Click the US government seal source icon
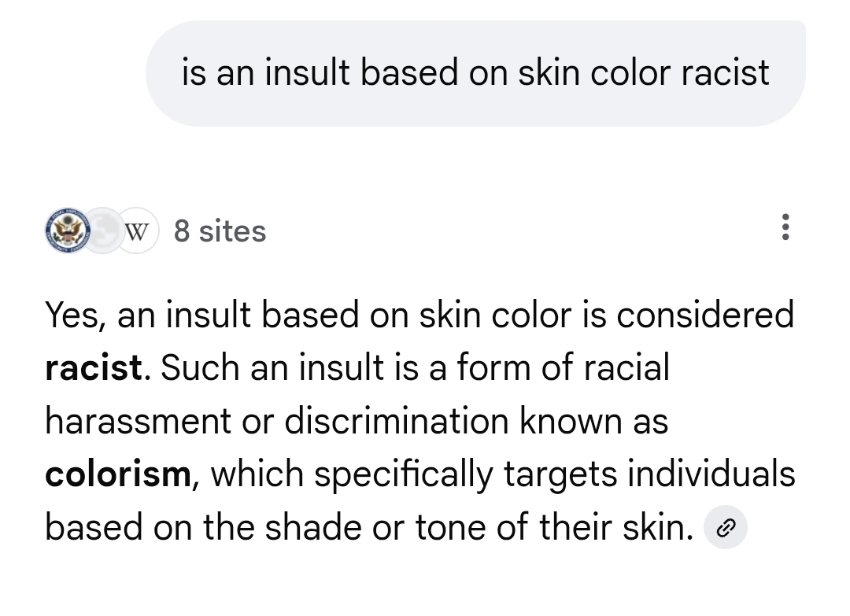Screen dimensions: 850x616 pyautogui.click(x=68, y=231)
